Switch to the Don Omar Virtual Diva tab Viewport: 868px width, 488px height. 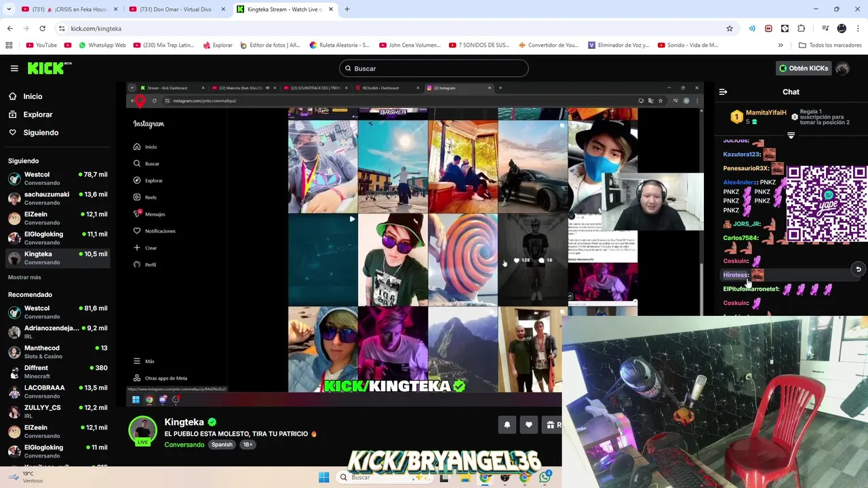pos(178,9)
